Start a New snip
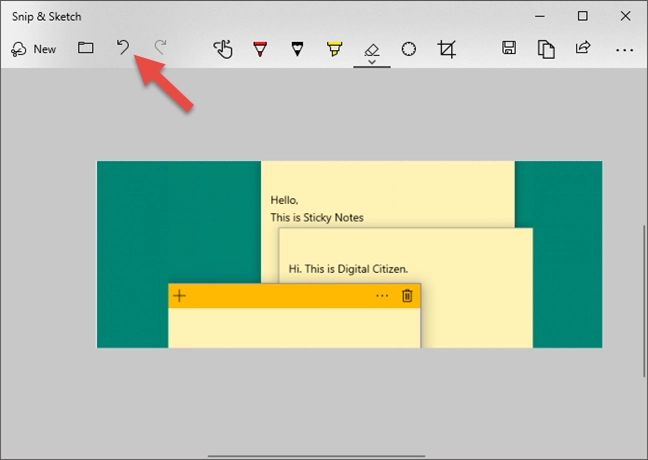Screen dimensions: 648x460 pos(33,49)
